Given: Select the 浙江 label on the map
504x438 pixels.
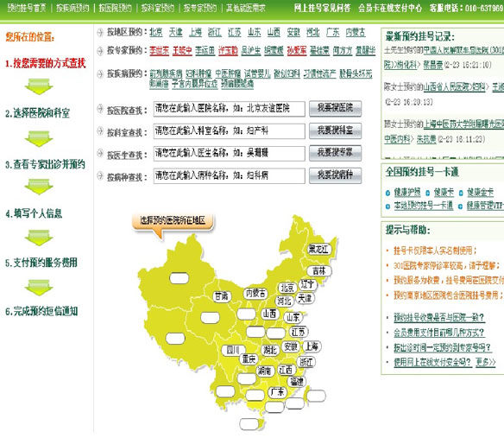Looking at the screenshot, I should coord(306,362).
